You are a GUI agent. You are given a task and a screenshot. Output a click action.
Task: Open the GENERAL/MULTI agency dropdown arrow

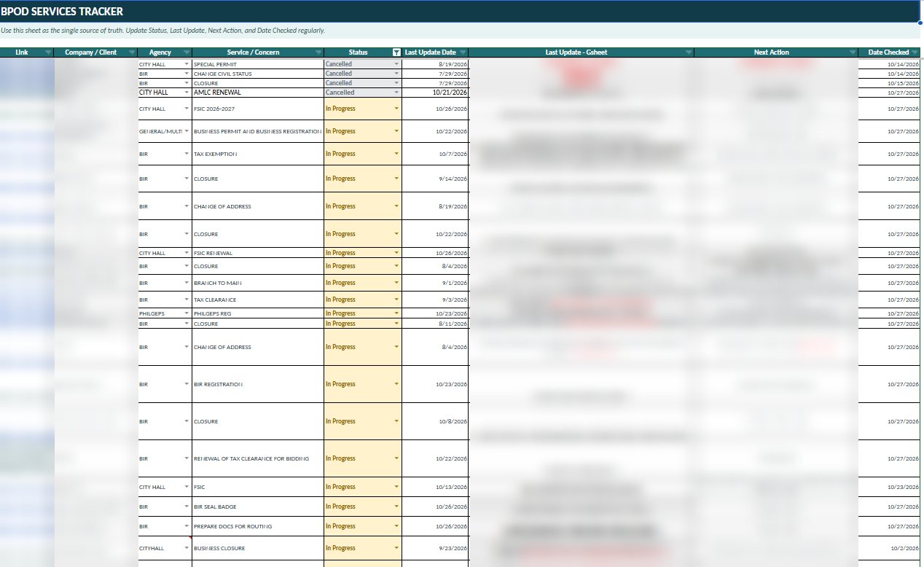pos(187,131)
